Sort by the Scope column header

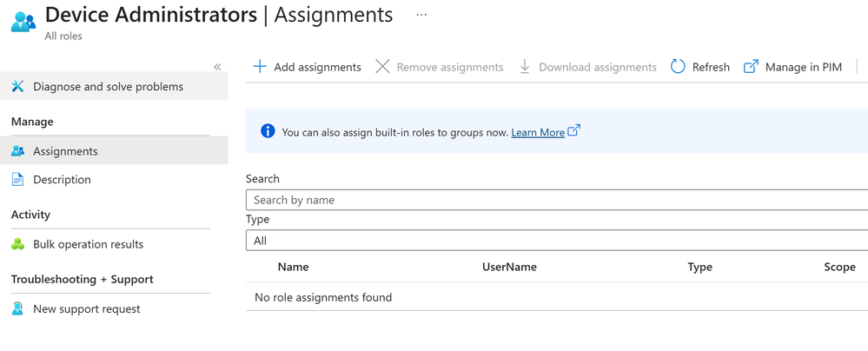[839, 267]
